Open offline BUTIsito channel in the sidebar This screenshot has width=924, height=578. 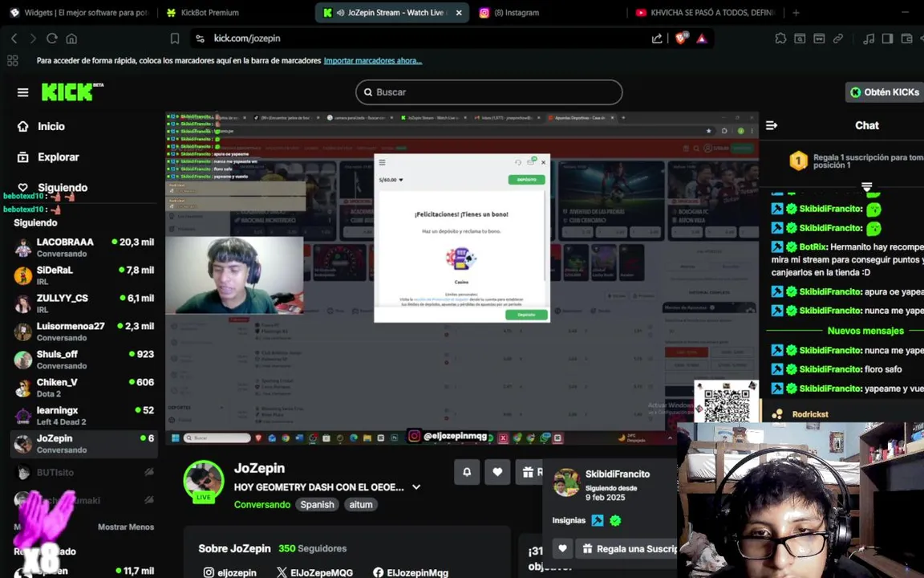pyautogui.click(x=84, y=472)
